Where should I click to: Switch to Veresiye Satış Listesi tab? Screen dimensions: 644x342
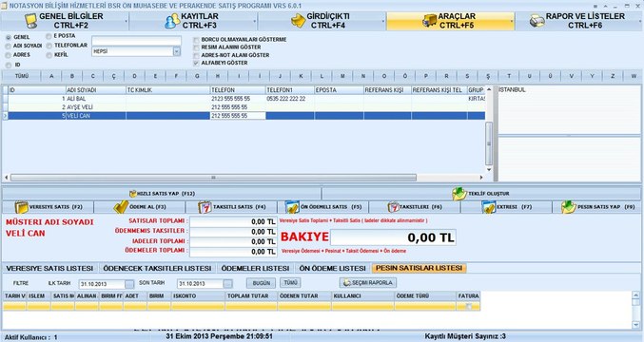coord(49,268)
